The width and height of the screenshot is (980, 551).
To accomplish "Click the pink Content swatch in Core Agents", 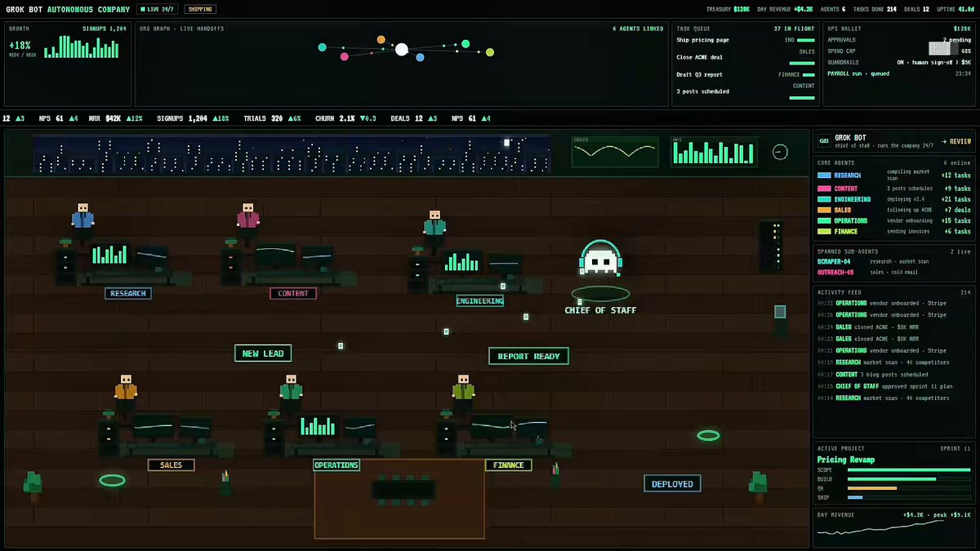I will [x=824, y=189].
